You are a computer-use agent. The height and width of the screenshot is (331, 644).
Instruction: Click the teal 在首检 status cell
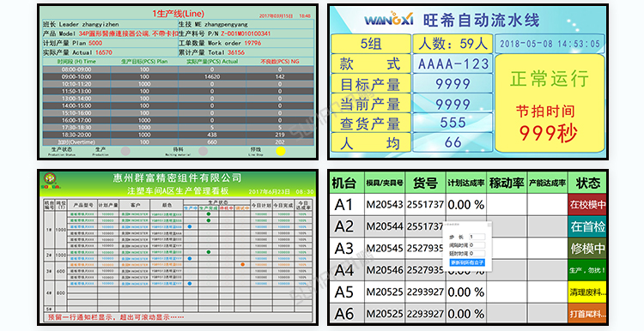[587, 226]
